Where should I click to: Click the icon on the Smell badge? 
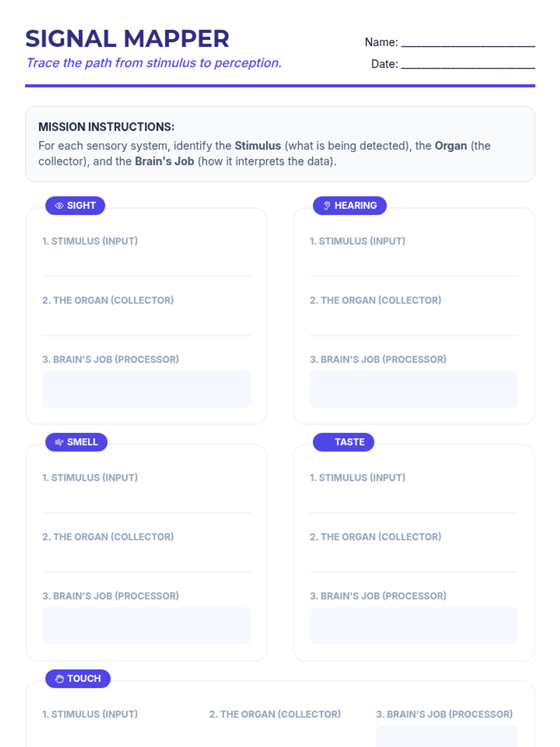click(x=59, y=442)
